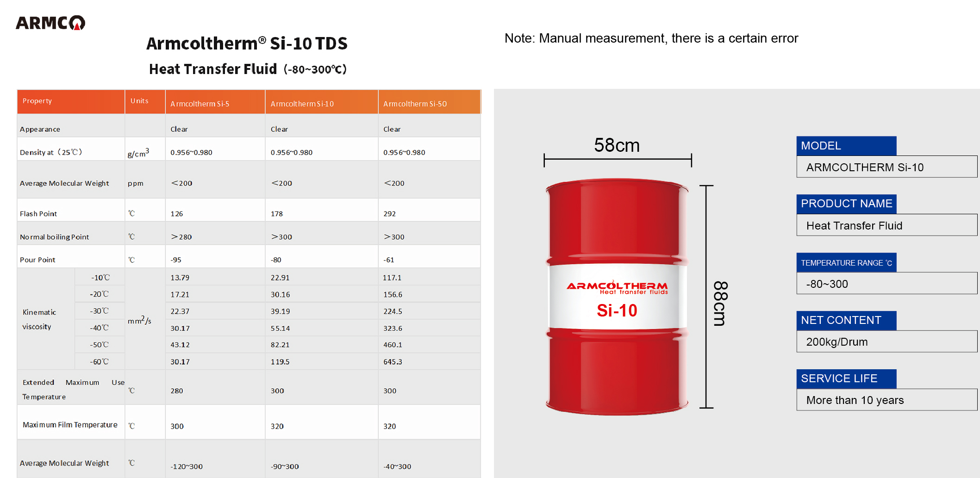Click the 'Heat Transfer Fluid' name field
The image size is (980, 478).
pyautogui.click(x=887, y=225)
